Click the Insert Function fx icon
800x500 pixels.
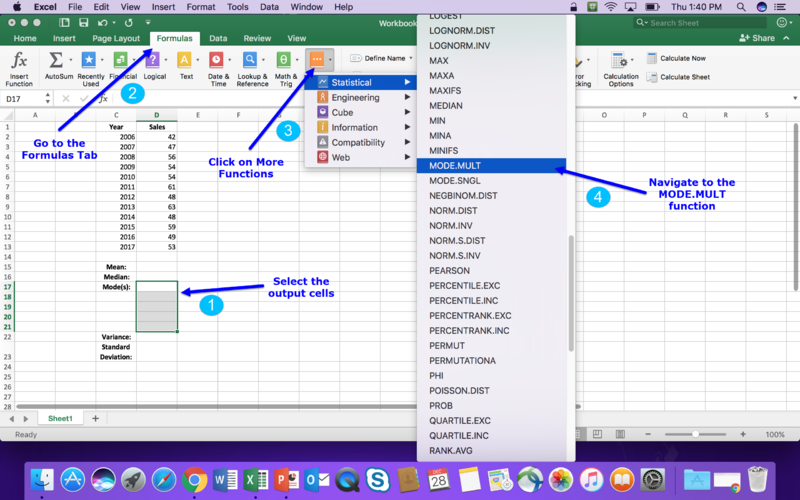[x=19, y=62]
